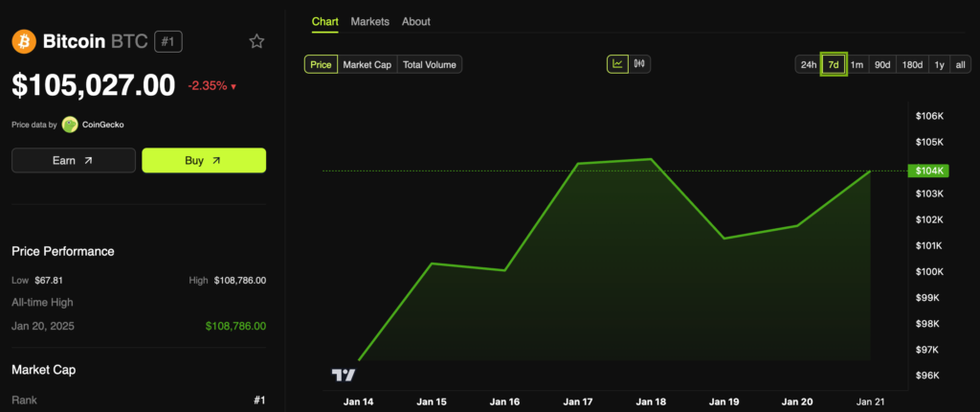Show all-time chart range
980x412 pixels.
[960, 64]
